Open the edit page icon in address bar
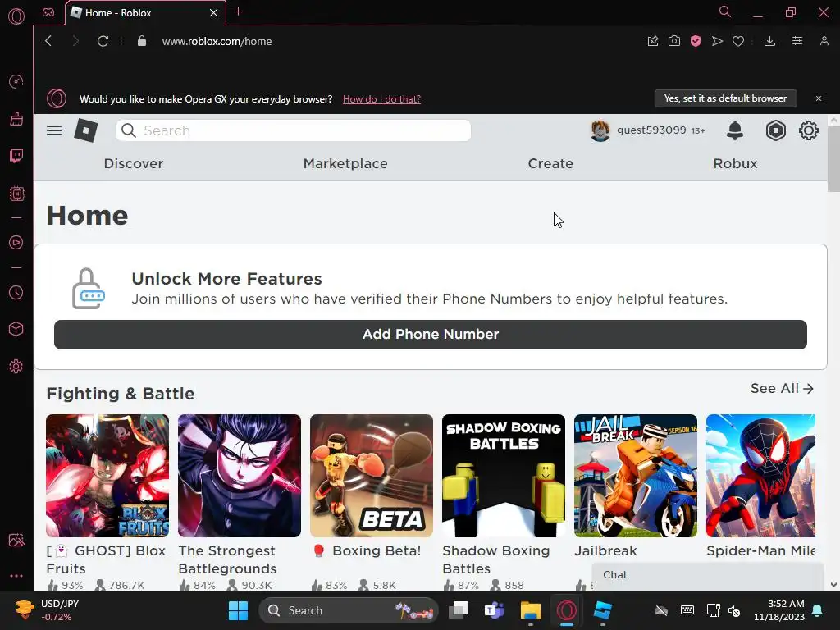Viewport: 840px width, 630px height. (652, 41)
